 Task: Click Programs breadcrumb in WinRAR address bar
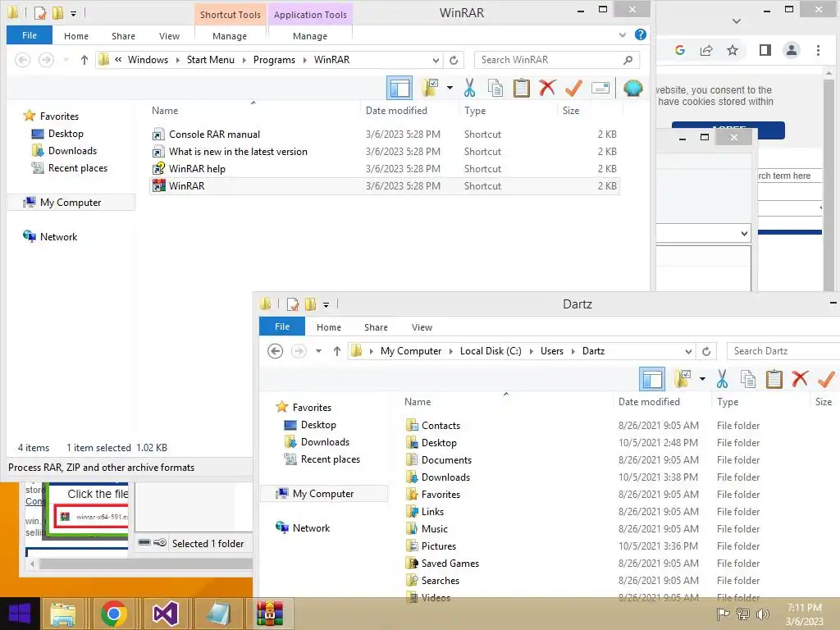click(x=274, y=60)
